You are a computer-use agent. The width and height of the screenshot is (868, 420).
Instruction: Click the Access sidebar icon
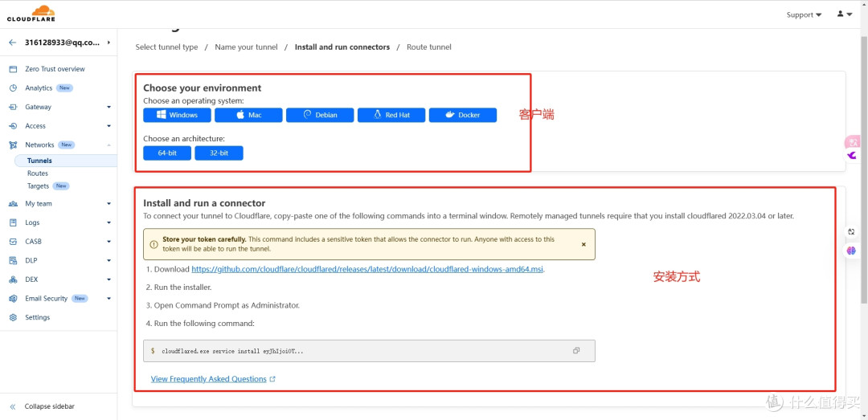(x=14, y=126)
